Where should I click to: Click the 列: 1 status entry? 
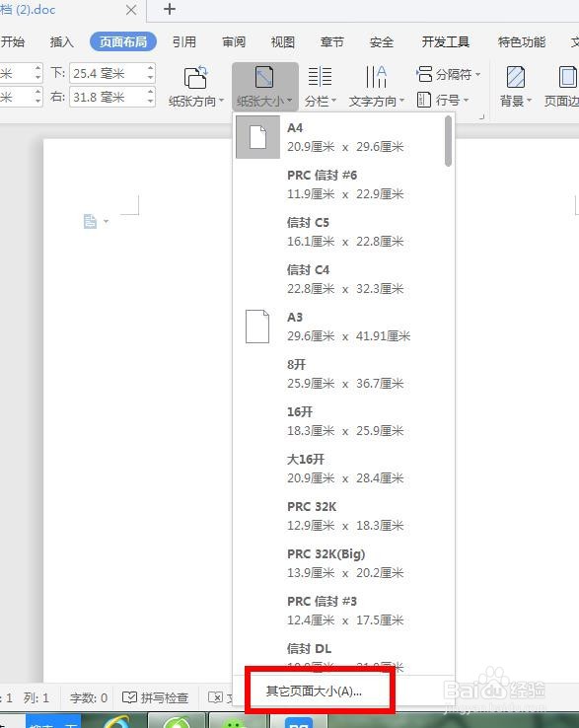pos(36,697)
